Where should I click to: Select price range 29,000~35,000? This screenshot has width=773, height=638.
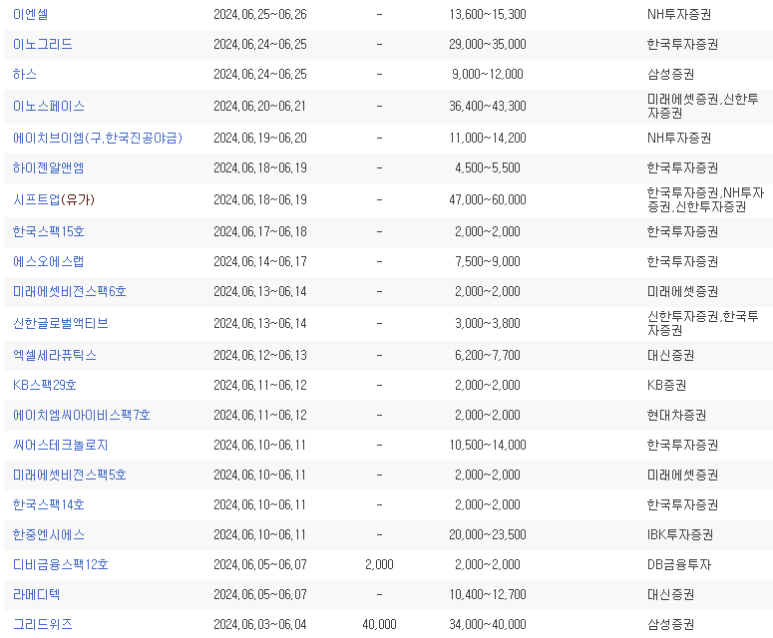point(488,44)
